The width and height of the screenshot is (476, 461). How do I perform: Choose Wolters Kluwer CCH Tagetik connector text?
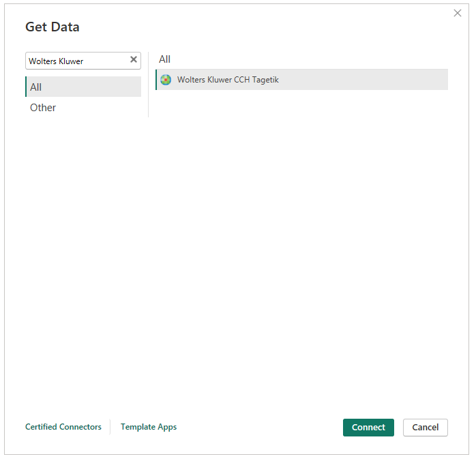click(228, 80)
